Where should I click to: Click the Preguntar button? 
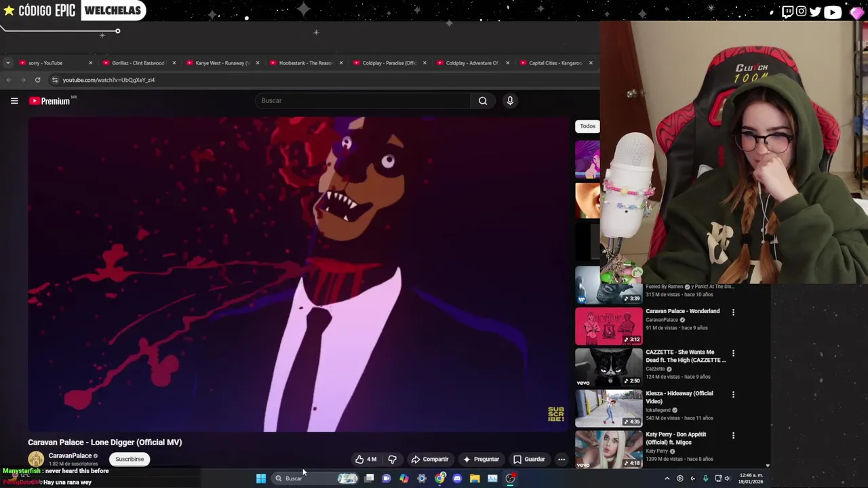pos(481,460)
